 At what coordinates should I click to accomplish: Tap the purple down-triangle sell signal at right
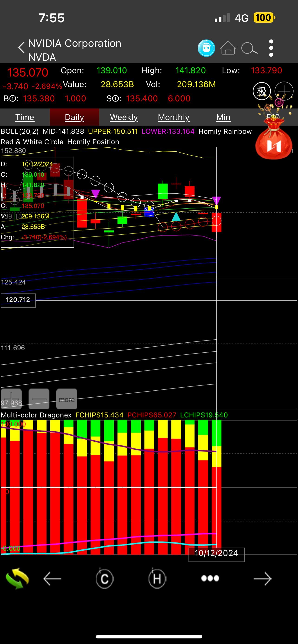pyautogui.click(x=217, y=200)
